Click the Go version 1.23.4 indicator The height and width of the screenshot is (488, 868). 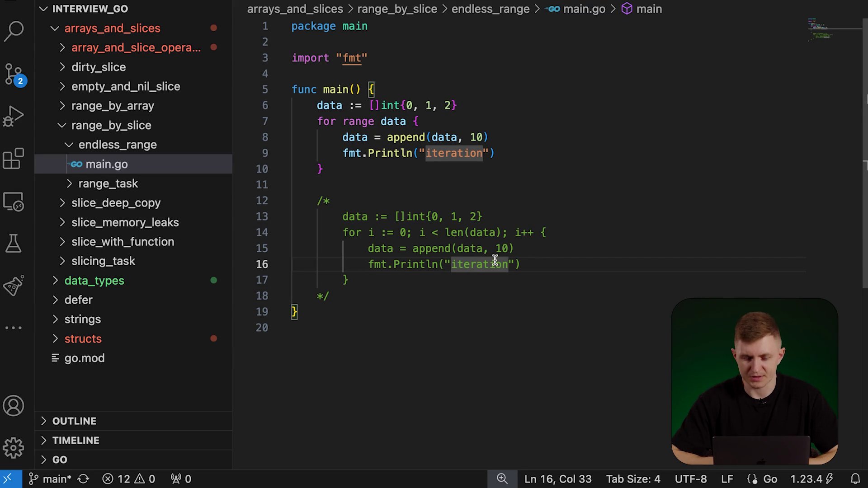(806, 479)
